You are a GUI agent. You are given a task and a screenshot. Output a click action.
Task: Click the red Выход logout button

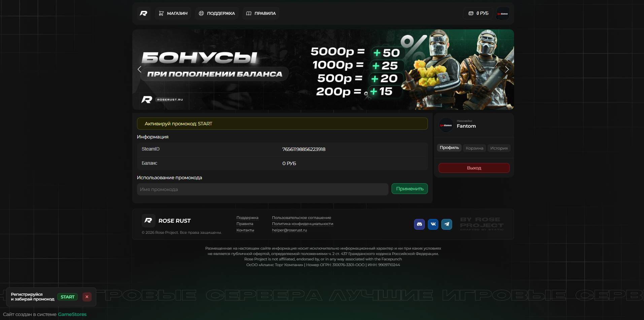point(474,168)
